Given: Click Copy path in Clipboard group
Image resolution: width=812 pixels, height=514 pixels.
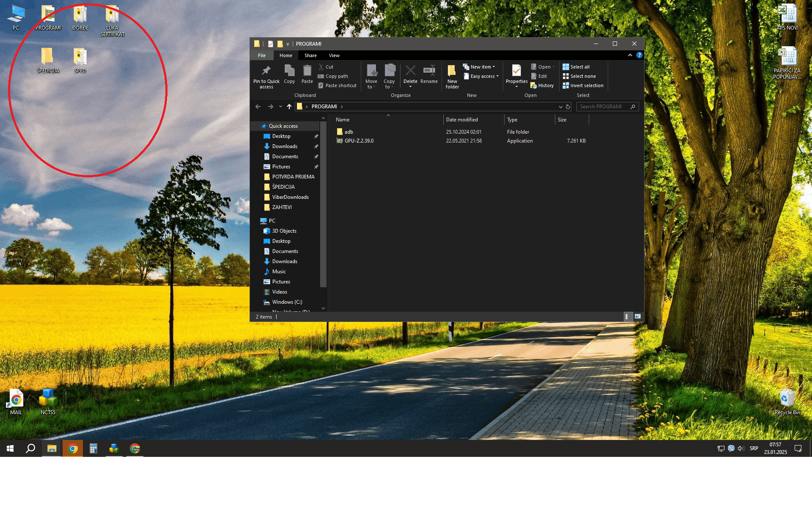Looking at the screenshot, I should [333, 76].
